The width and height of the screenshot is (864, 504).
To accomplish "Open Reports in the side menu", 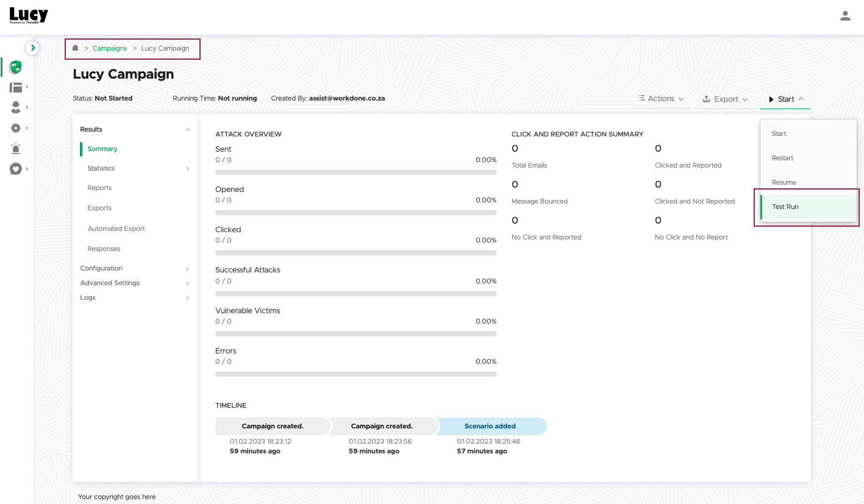I will 99,188.
